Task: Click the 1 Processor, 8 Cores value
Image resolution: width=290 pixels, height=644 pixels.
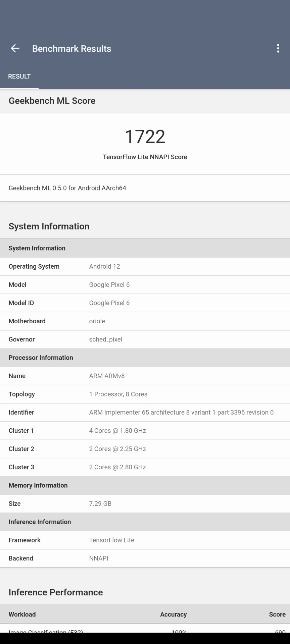Action: [118, 394]
